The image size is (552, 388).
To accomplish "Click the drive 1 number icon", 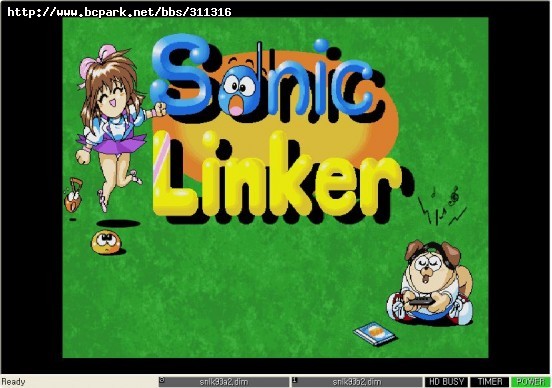I will (295, 380).
